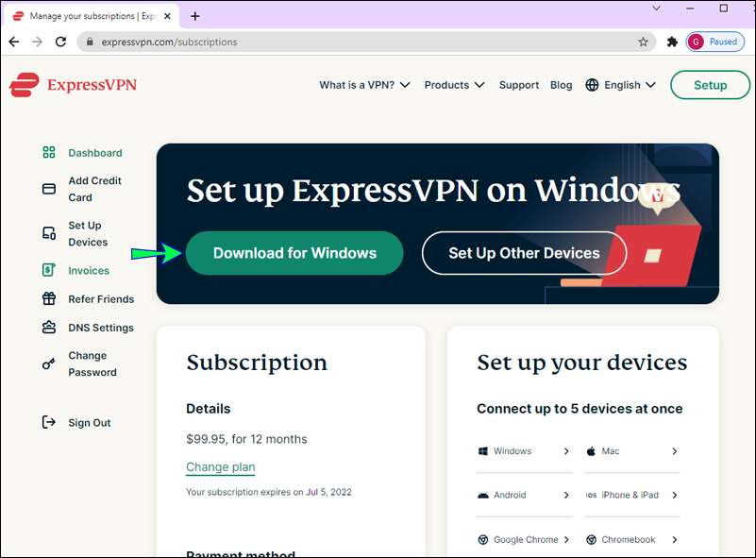Go to the Dashboard section
The image size is (756, 558).
point(95,153)
